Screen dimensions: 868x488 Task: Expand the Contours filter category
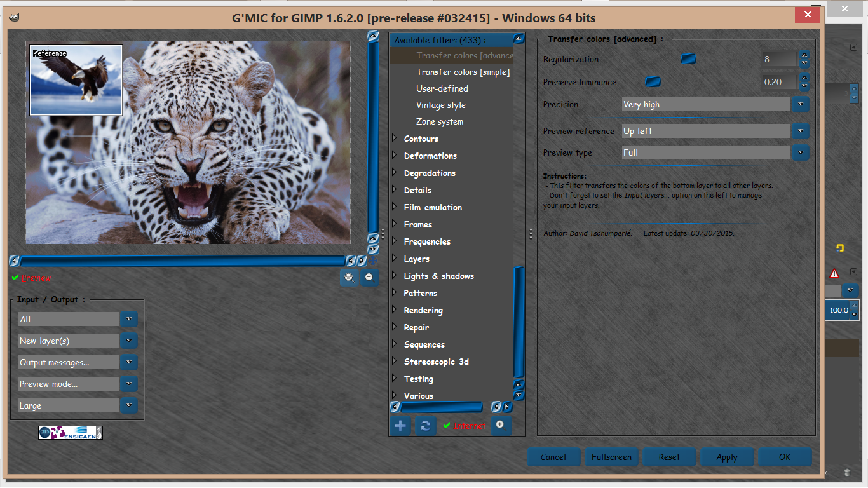point(395,139)
